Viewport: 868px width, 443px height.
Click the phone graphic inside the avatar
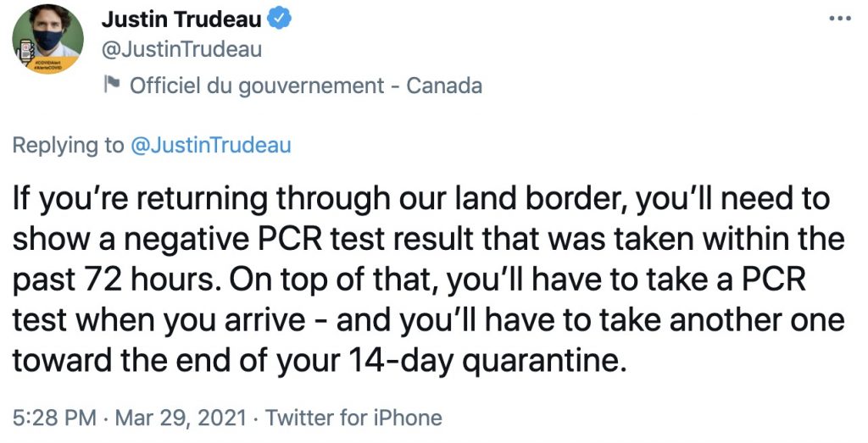26,53
